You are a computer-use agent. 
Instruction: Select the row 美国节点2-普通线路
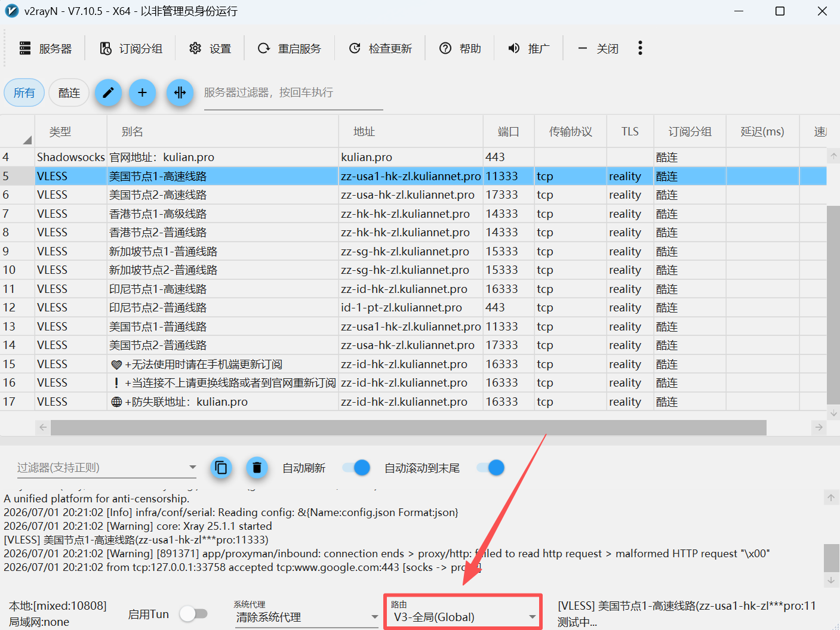pyautogui.click(x=413, y=345)
